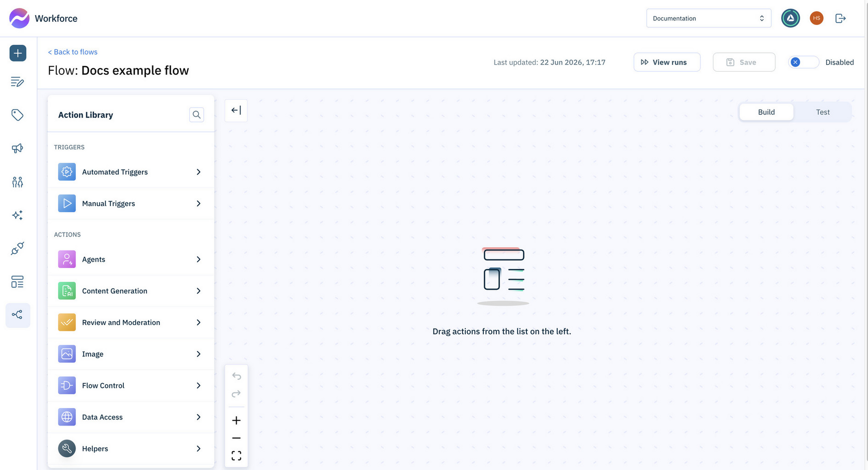The width and height of the screenshot is (868, 470).
Task: Select the Agents label
Action: click(x=94, y=259)
